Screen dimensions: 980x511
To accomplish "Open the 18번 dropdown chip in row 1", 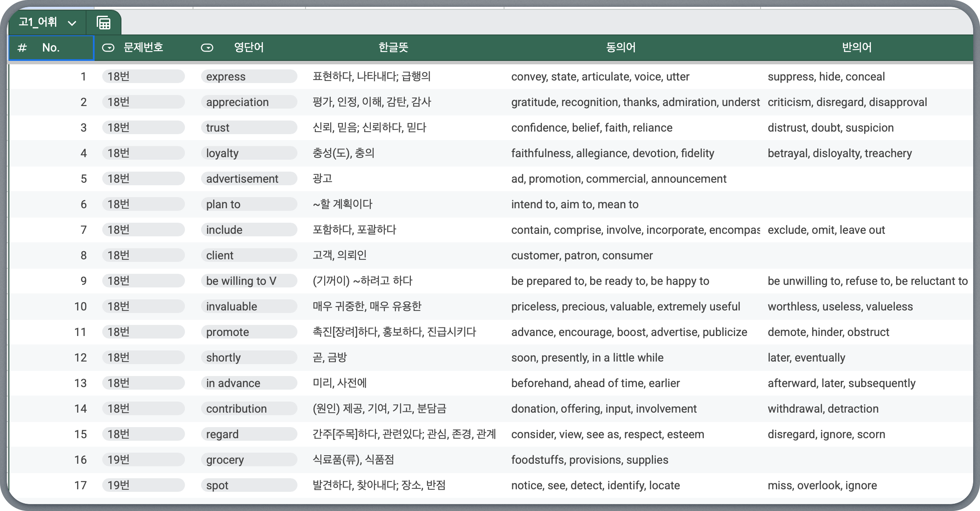I will click(143, 77).
